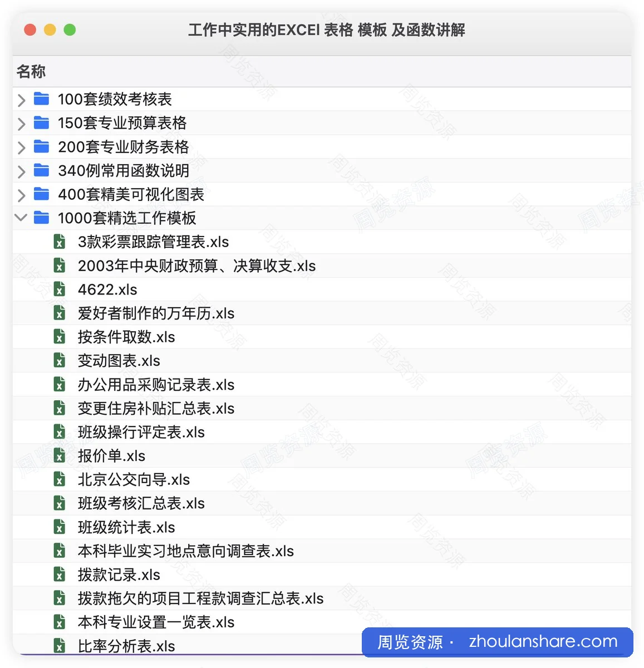The image size is (644, 668).
Task: Select file name 2003年中央财政预算、决算收支.xls
Action: coord(196,266)
